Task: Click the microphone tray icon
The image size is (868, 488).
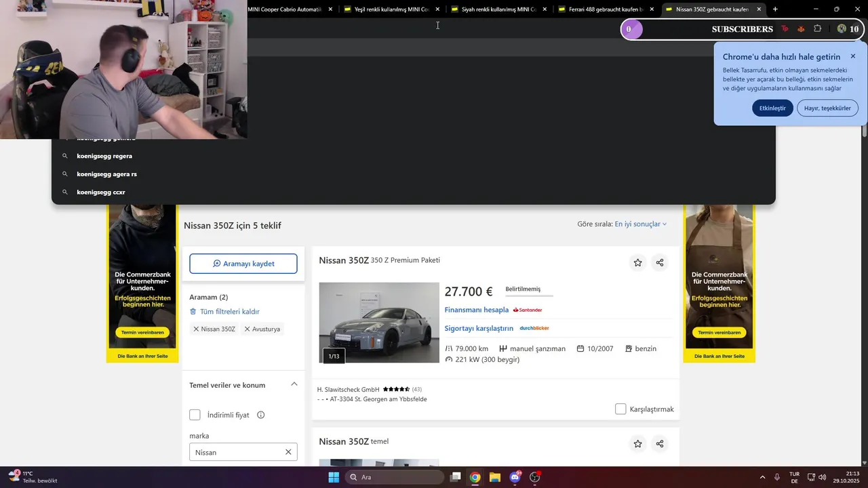Action: coord(776,477)
